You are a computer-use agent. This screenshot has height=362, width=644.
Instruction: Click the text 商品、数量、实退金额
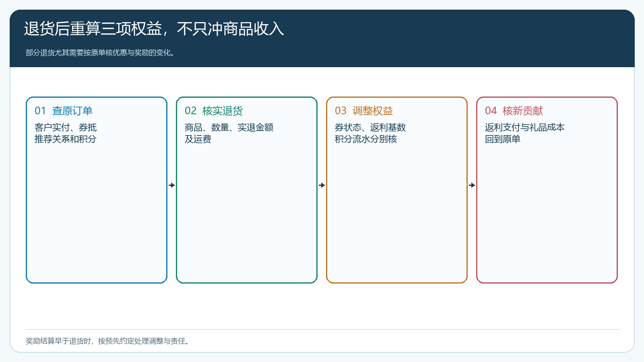pyautogui.click(x=229, y=128)
